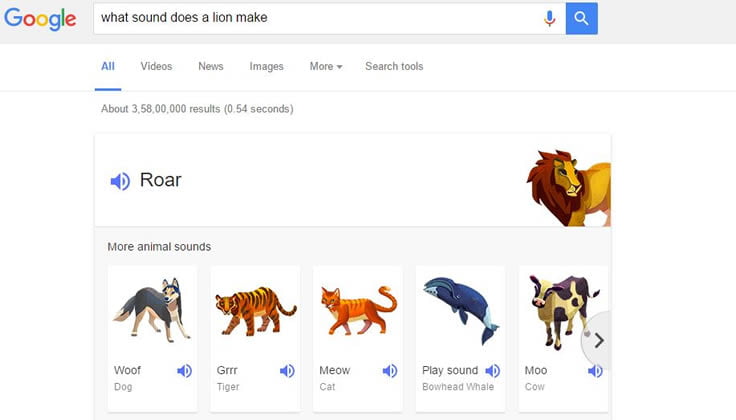Viewport: 736px width, 420px height.
Task: Go to the Google logo homepage
Action: (40, 19)
